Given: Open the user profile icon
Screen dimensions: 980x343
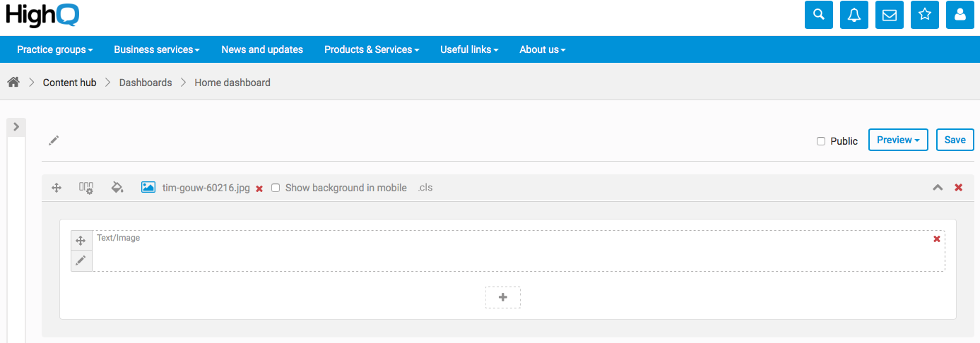Looking at the screenshot, I should (960, 15).
